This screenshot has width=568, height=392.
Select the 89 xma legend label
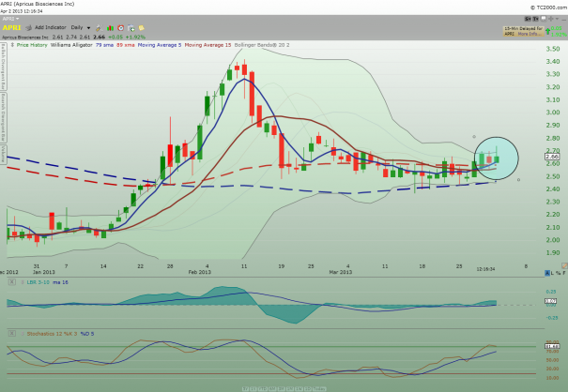click(x=126, y=45)
